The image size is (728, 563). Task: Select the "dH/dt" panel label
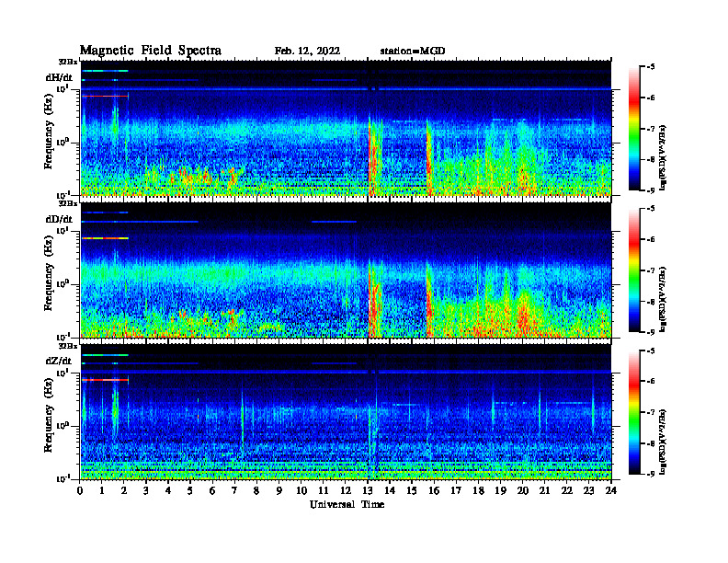coord(59,77)
